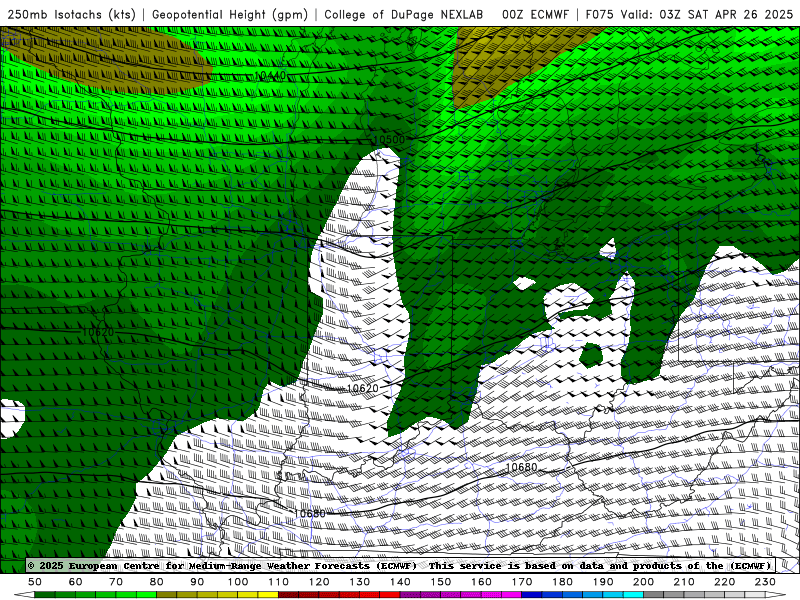Viewport: 800px width, 600px height.
Task: Click the 190 value on the color scale
Action: [x=603, y=582]
